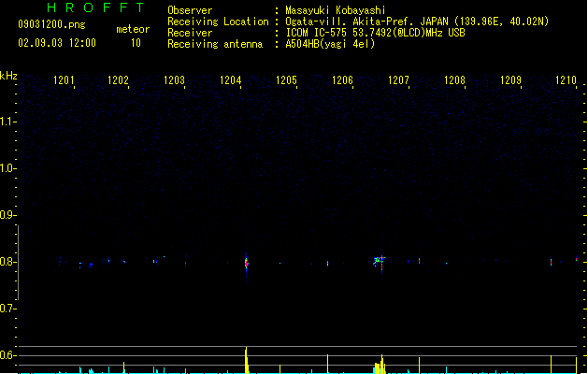Screen dimensions: 588x374
Task: Click the Receiving antenna label
Action: (x=215, y=44)
